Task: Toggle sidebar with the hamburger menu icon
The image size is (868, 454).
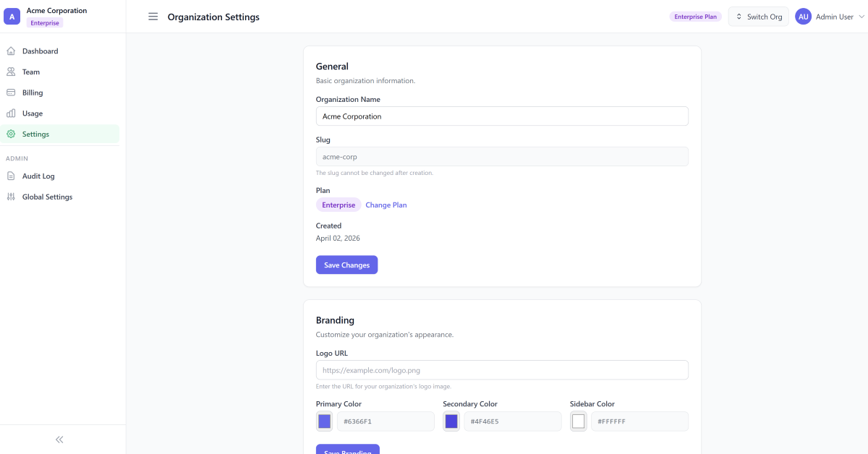Action: 153,17
